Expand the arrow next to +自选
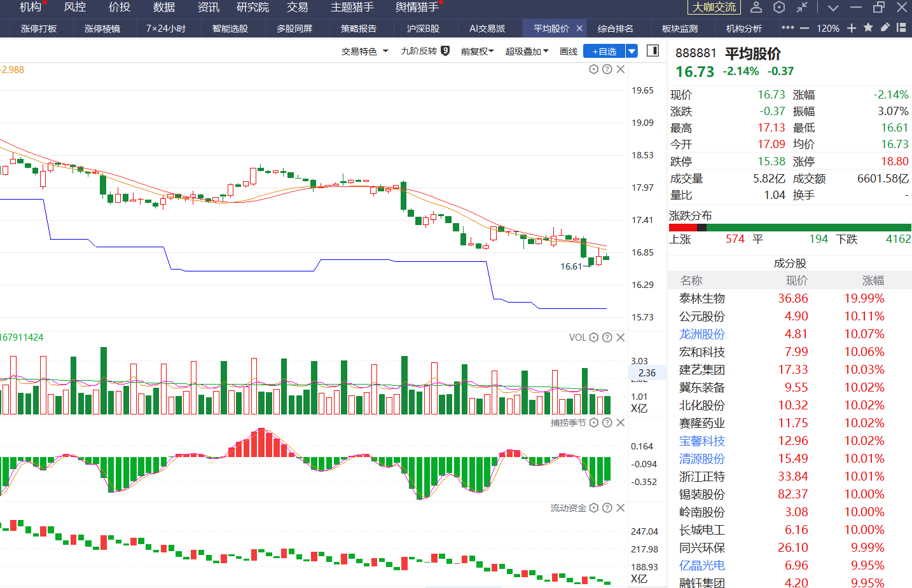 coord(632,51)
